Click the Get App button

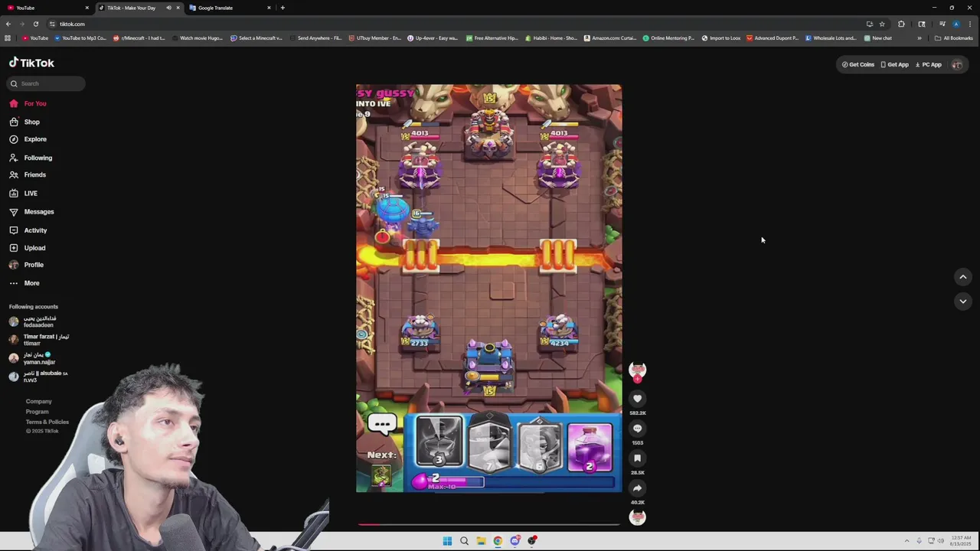click(895, 64)
